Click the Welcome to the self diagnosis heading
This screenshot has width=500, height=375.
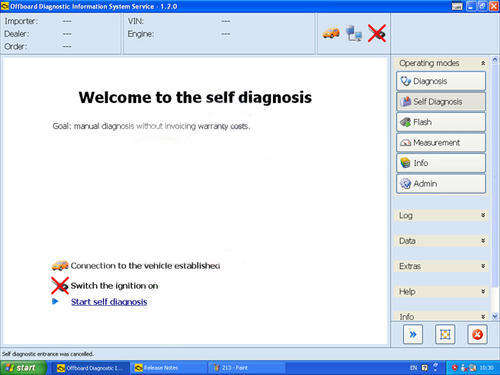pyautogui.click(x=195, y=97)
